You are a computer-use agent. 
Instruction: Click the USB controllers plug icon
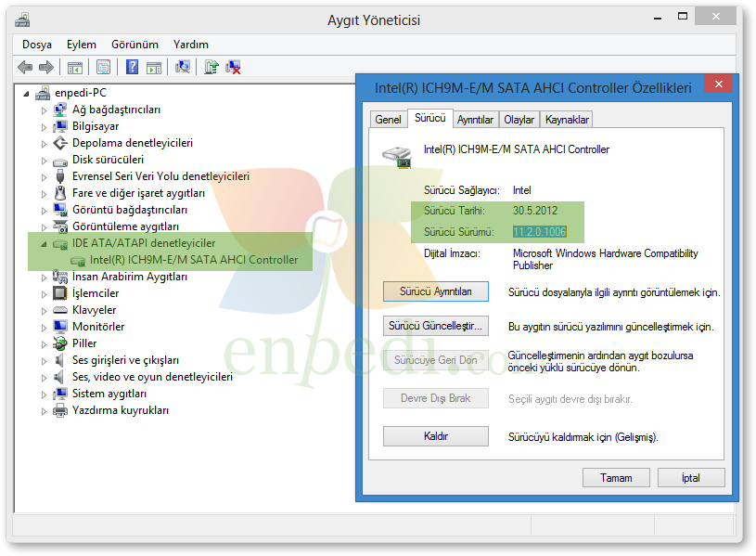60,176
